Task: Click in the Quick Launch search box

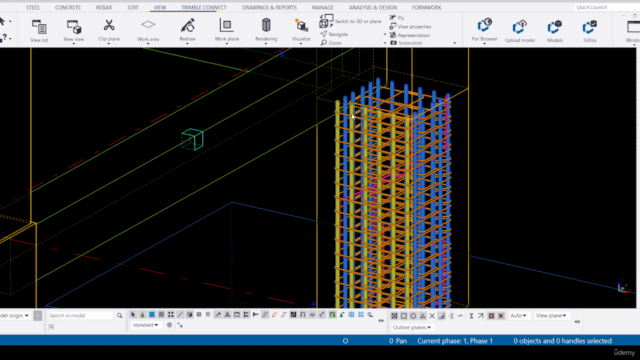Action: (x=606, y=7)
